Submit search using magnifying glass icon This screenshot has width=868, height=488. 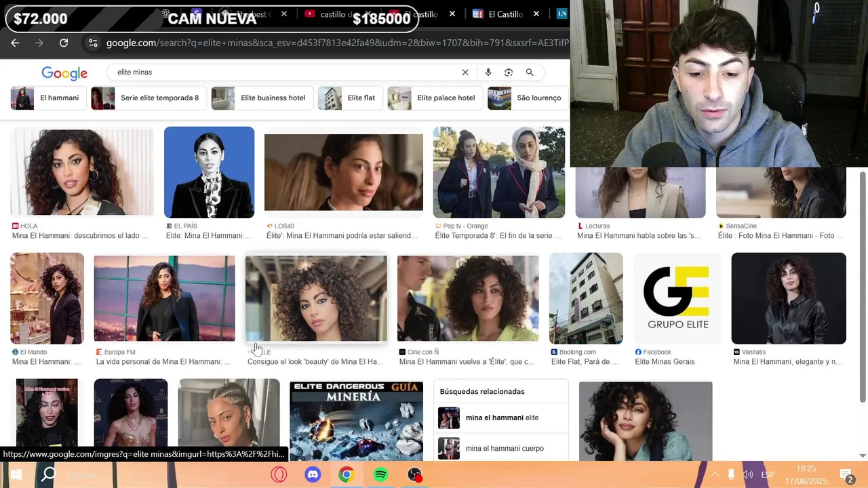click(530, 73)
